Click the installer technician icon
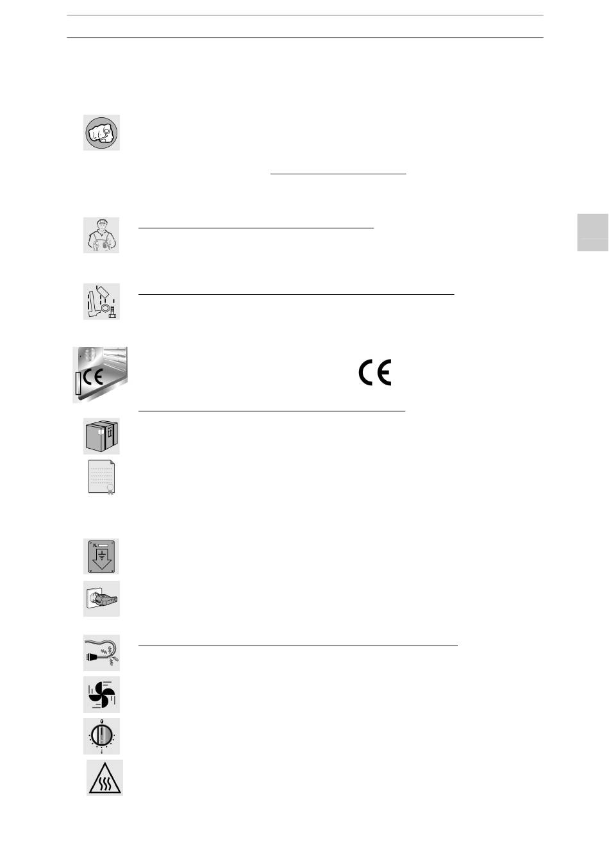This screenshot has width=609, height=868. tap(101, 235)
